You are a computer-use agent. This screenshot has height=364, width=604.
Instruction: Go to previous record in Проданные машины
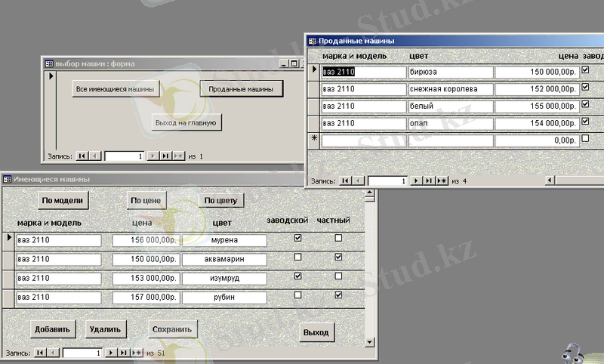pos(359,180)
